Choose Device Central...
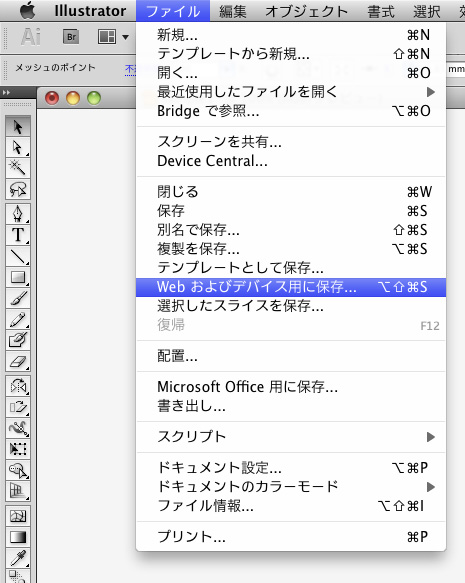Viewport: 465px width, 583px height. (x=291, y=161)
